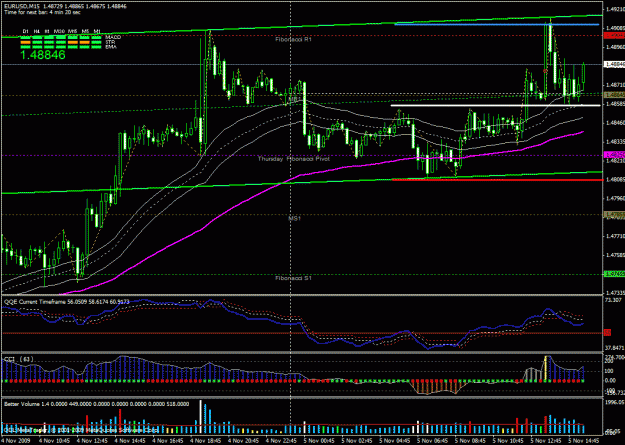
Task: Click the orange negative CCI histogram area
Action: coord(438,387)
